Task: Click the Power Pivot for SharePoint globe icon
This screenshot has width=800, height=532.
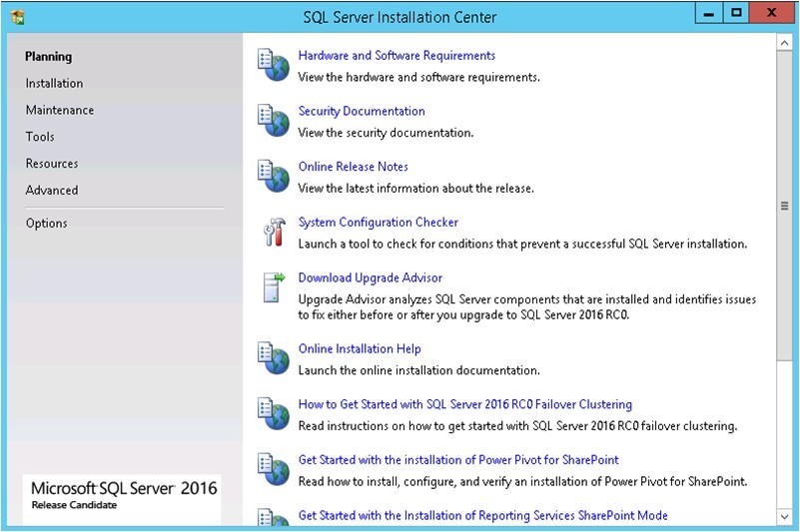Action: (274, 469)
